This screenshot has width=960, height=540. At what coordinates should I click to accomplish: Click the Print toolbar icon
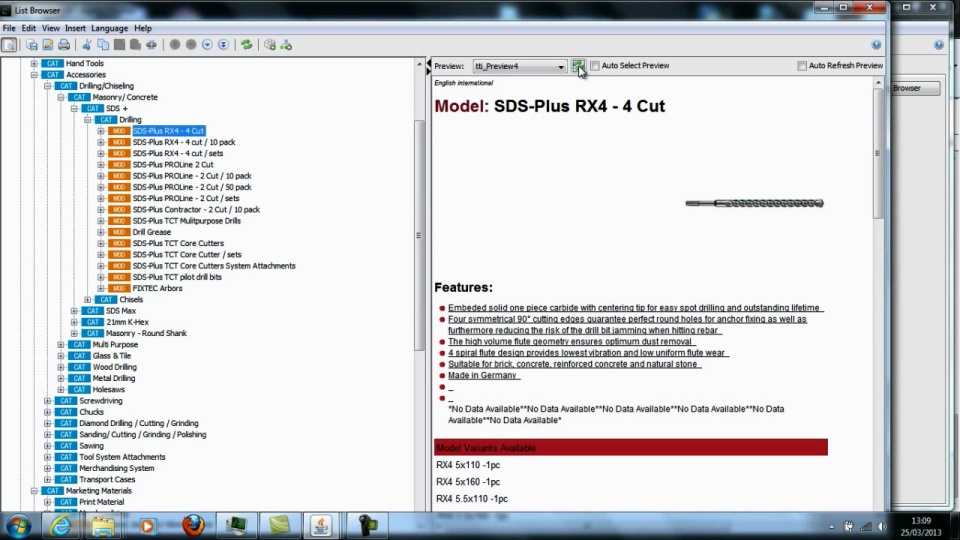pyautogui.click(x=64, y=45)
